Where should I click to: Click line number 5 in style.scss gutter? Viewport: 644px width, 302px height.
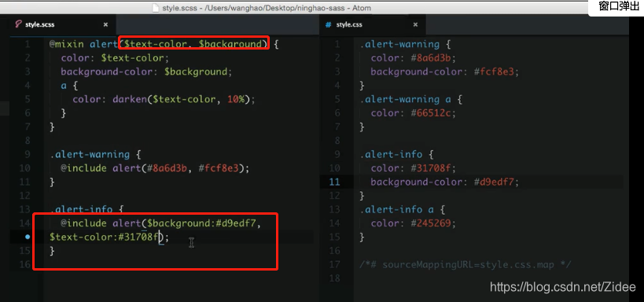pos(27,99)
